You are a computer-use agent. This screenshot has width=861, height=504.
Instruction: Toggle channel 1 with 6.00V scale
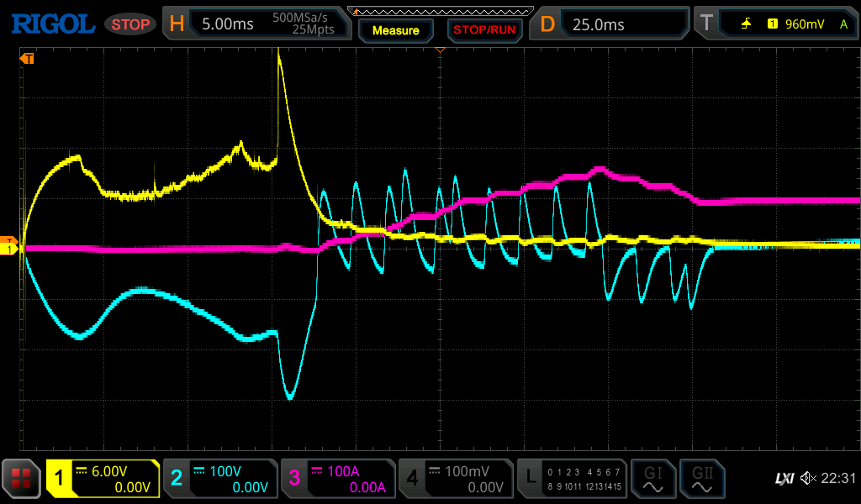click(x=103, y=479)
